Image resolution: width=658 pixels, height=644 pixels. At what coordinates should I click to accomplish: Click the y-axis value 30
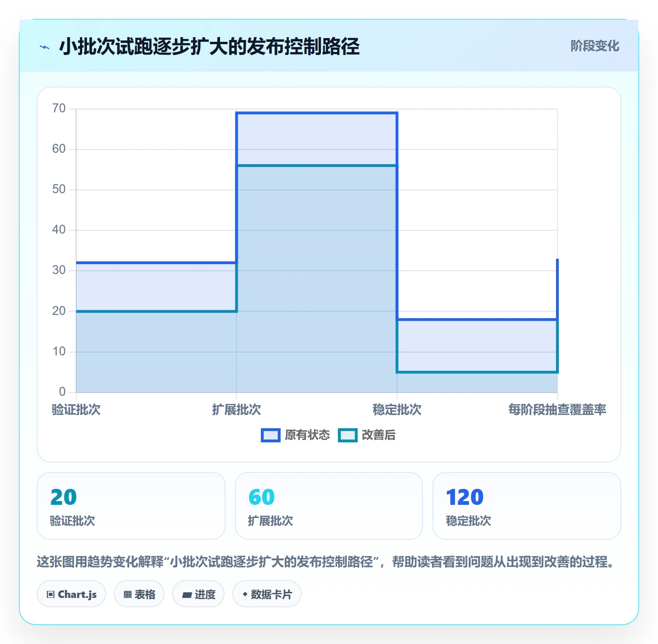pos(59,270)
